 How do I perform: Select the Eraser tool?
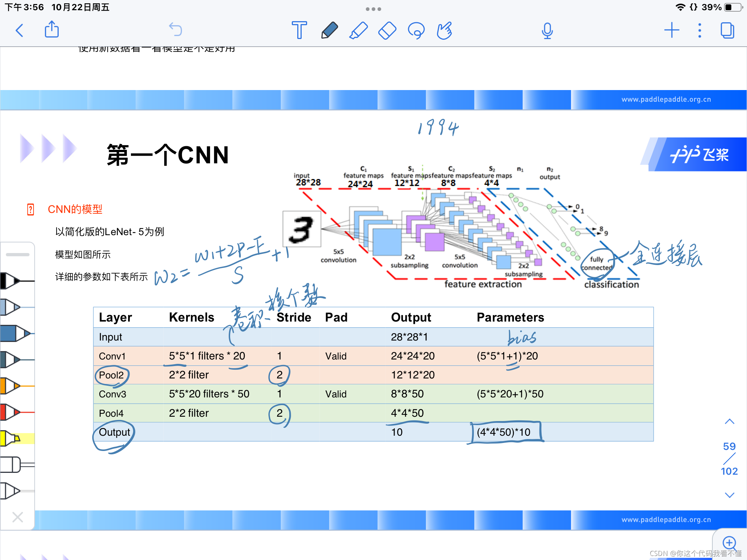pos(387,30)
